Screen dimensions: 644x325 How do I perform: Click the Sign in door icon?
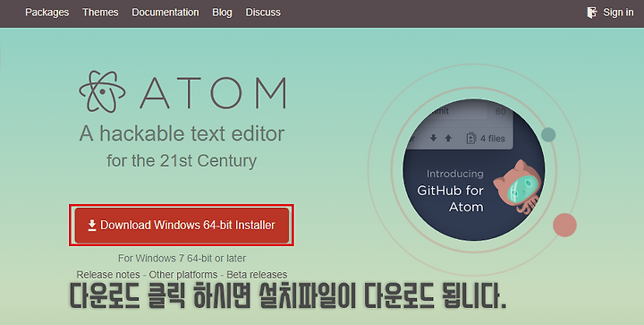[592, 13]
